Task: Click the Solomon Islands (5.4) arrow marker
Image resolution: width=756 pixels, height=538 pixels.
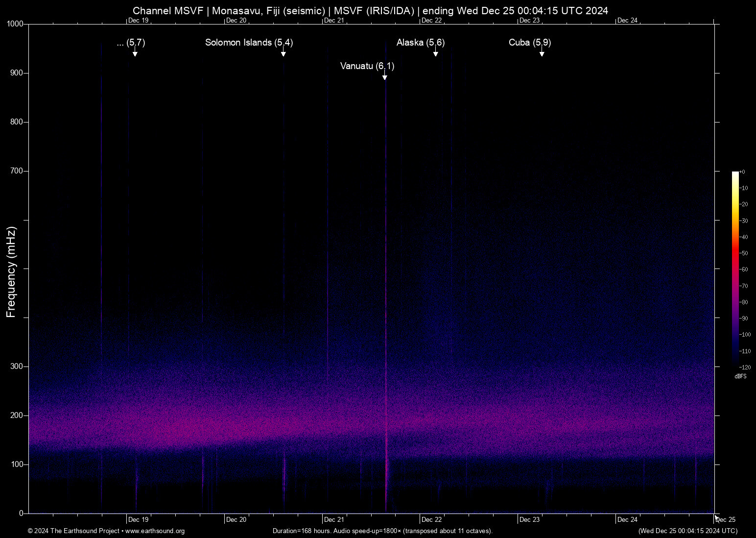Action: [x=283, y=53]
